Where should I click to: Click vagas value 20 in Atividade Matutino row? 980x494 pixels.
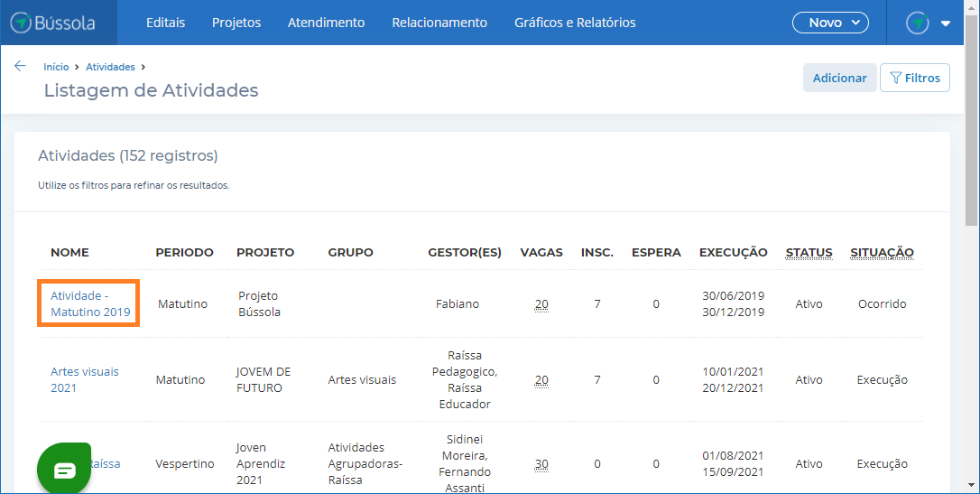tap(541, 304)
